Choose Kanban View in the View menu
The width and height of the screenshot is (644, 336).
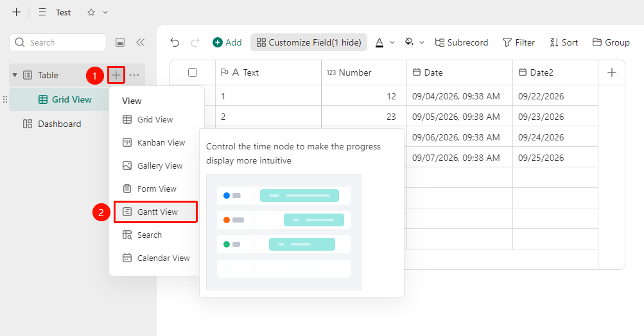pyautogui.click(x=155, y=142)
